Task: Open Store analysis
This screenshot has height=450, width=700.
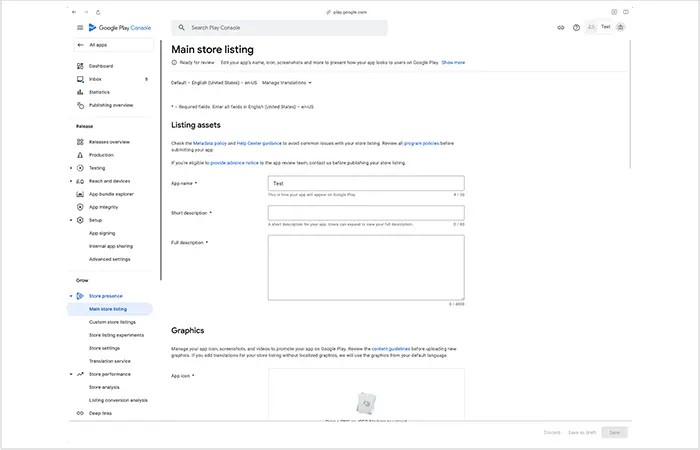Action: (x=104, y=387)
